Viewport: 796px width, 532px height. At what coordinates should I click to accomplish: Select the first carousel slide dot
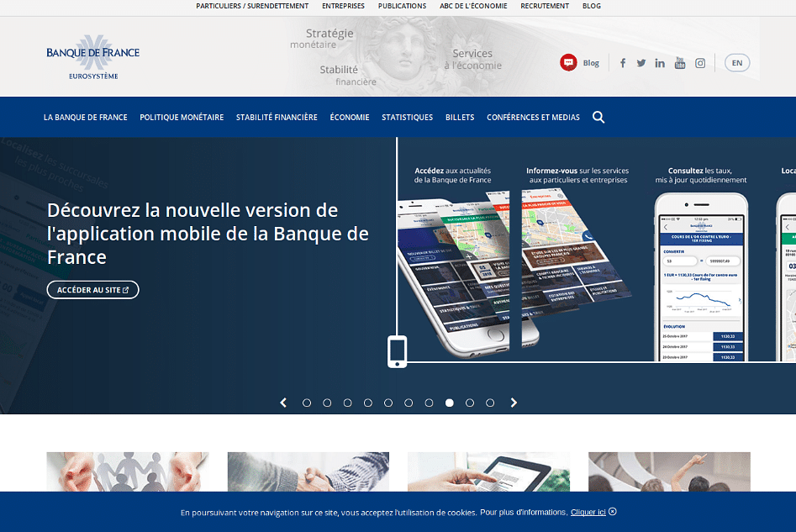pos(307,403)
